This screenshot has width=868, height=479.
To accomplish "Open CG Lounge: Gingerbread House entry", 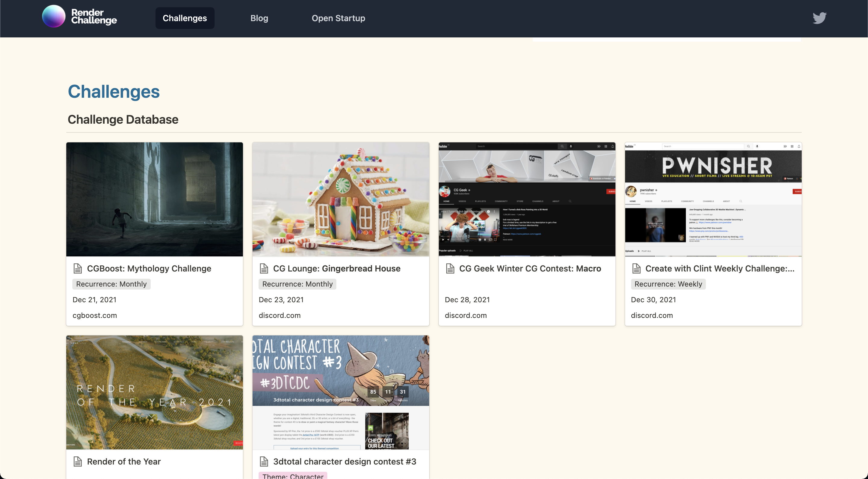I will click(337, 268).
